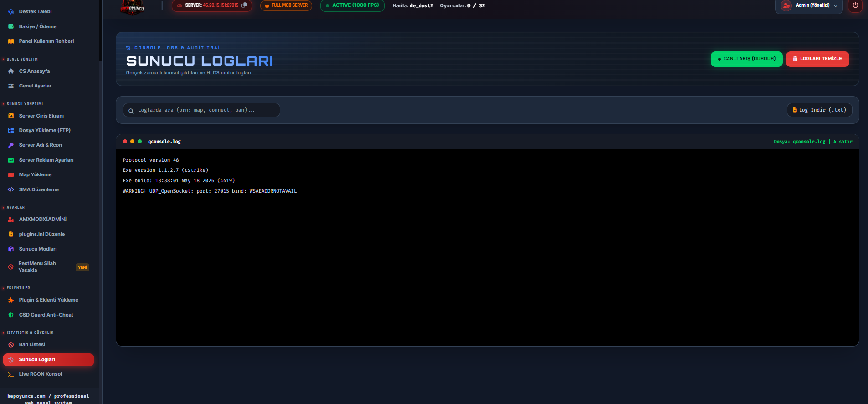Click the de_dust2 map link
868x404 pixels.
point(421,6)
